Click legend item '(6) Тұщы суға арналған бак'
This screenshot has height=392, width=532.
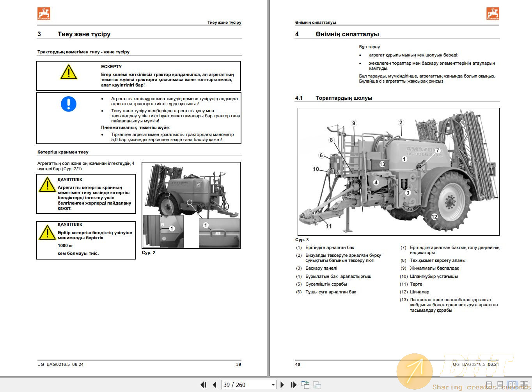click(326, 292)
